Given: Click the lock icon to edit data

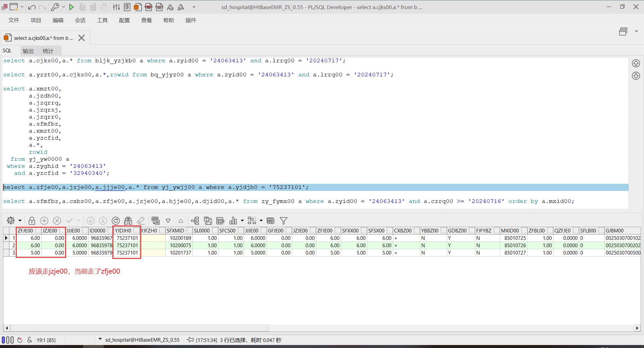Looking at the screenshot, I should point(32,221).
